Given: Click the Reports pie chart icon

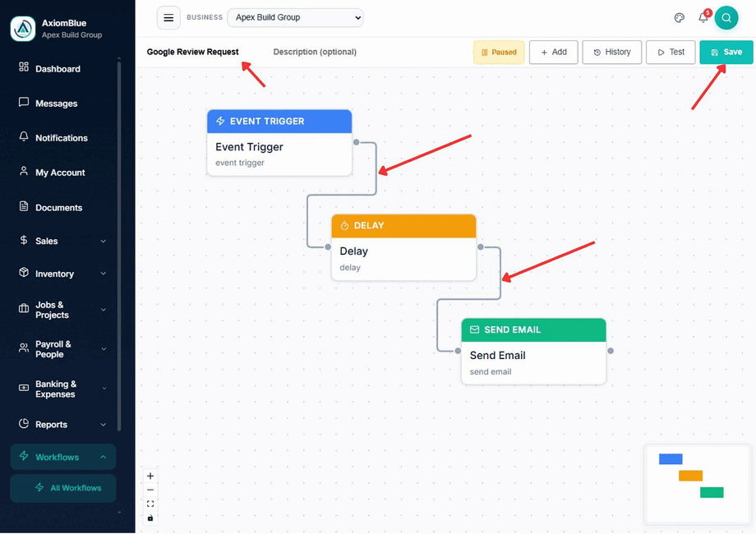Looking at the screenshot, I should click(24, 423).
